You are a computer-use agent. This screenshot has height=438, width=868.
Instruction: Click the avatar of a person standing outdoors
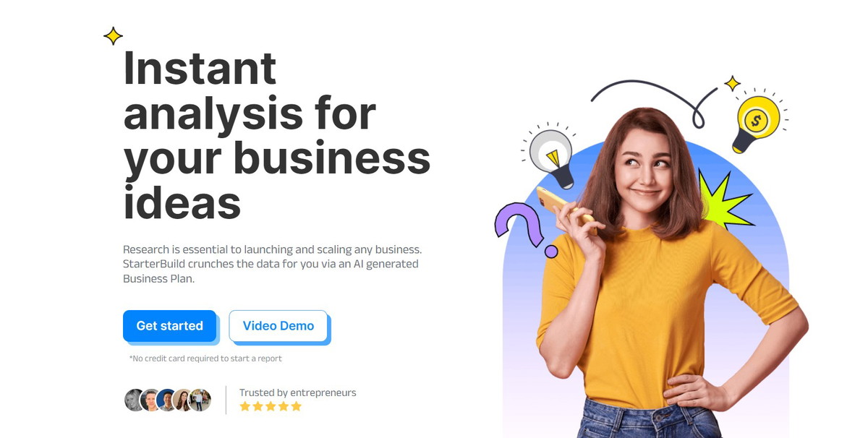(200, 400)
